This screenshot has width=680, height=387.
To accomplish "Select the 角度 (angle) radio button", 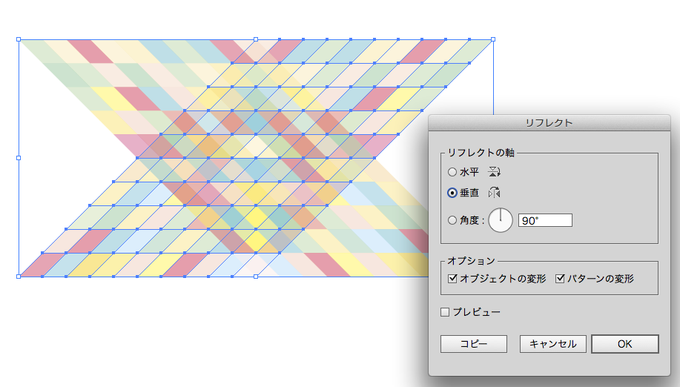I will [x=452, y=220].
